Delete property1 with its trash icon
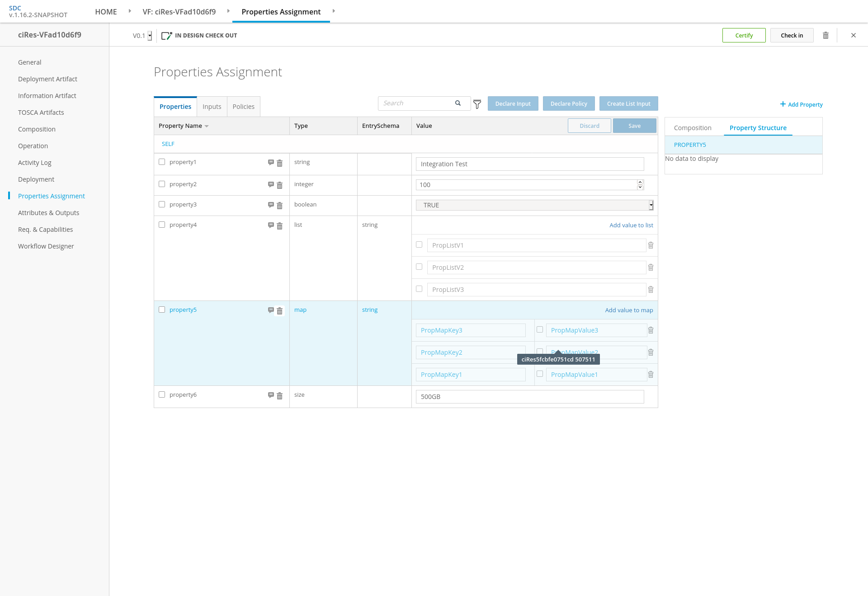This screenshot has width=868, height=596. coord(279,163)
